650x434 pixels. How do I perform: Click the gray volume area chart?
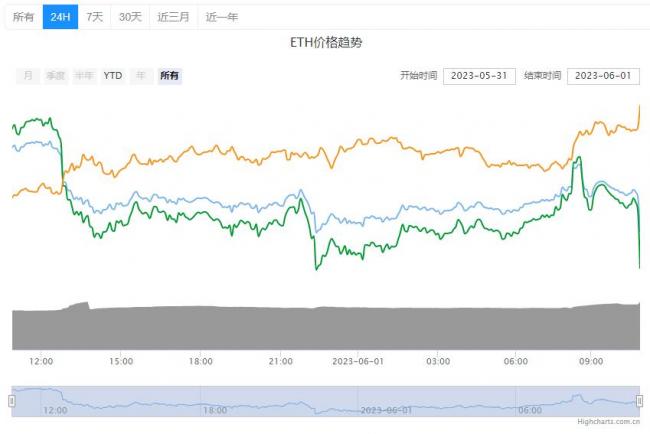click(325, 328)
